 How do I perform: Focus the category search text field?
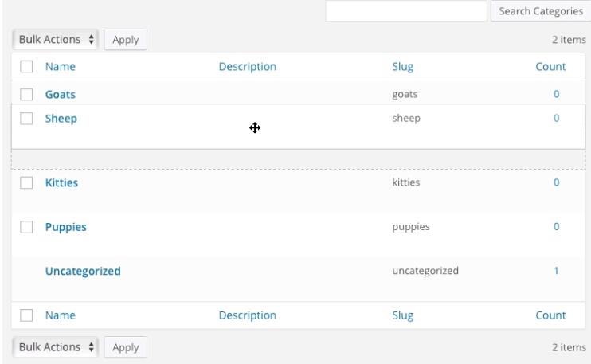click(405, 11)
